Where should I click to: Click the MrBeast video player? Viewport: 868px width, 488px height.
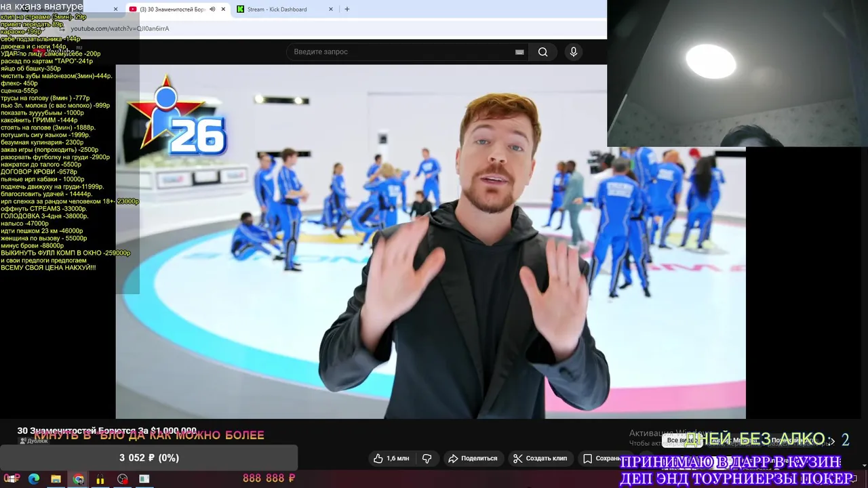tap(431, 241)
